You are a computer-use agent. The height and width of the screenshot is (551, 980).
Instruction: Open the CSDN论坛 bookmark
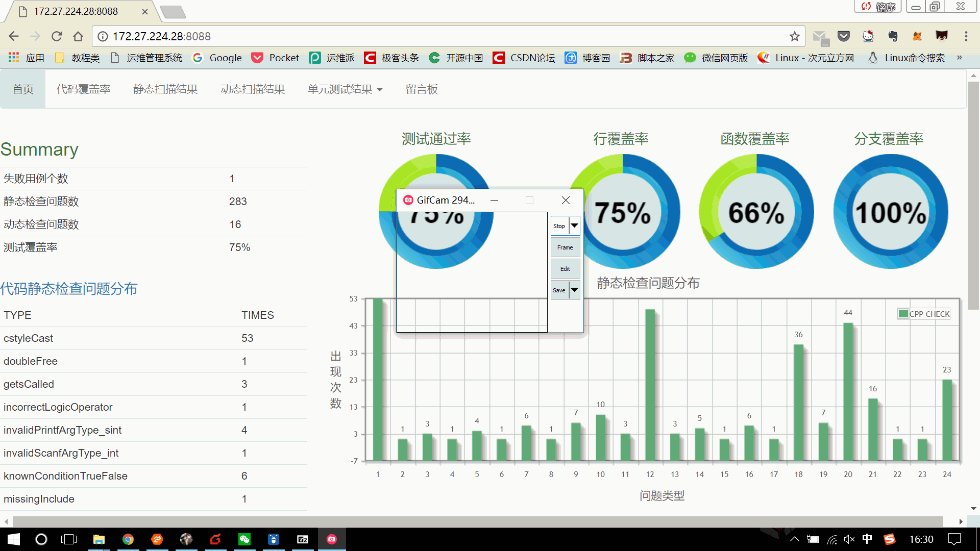(524, 58)
